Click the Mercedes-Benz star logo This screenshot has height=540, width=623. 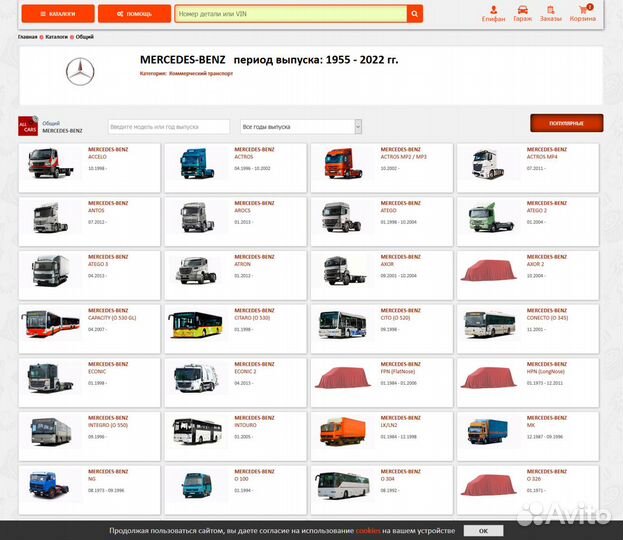point(80,72)
